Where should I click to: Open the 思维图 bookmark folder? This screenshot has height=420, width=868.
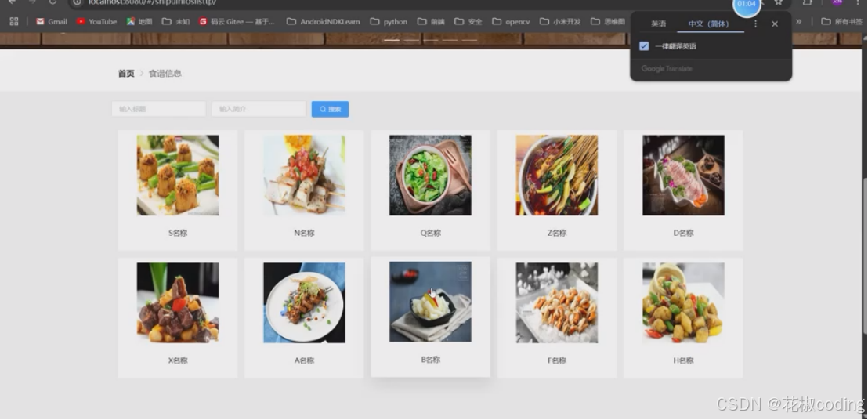coord(608,22)
